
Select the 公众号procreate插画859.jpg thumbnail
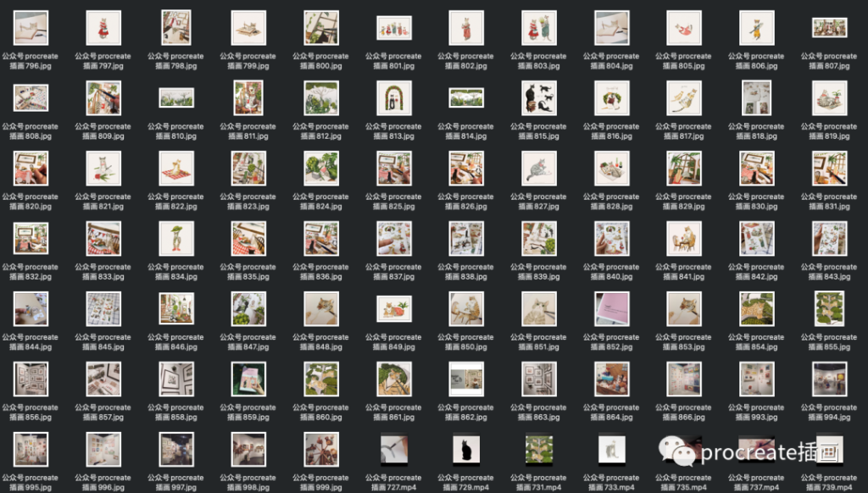coord(248,379)
